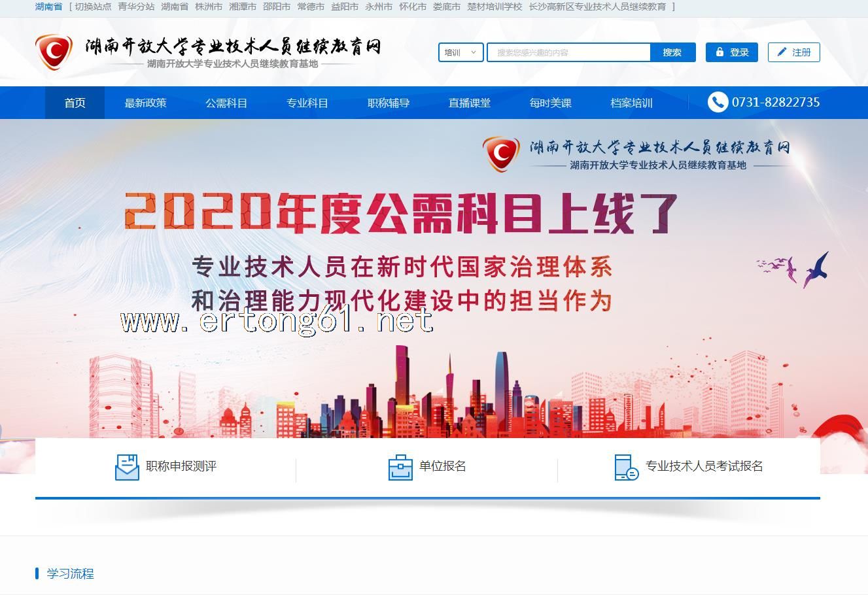
Task: Click the 单位报名 briefcase icon
Action: coord(400,467)
